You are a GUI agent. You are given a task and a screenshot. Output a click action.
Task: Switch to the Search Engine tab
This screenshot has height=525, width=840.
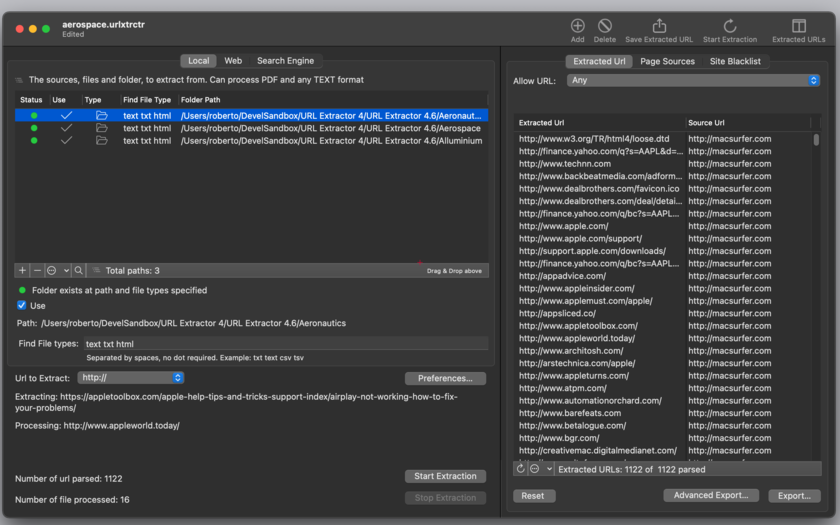click(286, 61)
